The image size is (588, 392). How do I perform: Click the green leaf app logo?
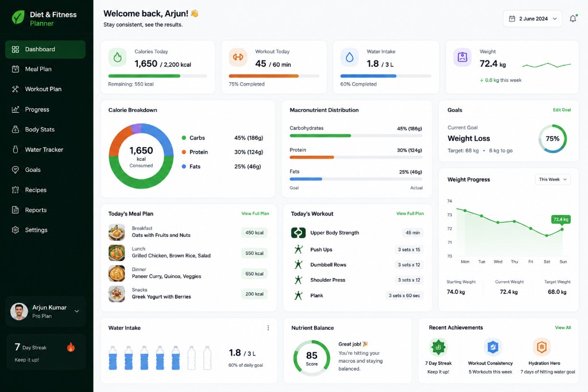click(18, 17)
